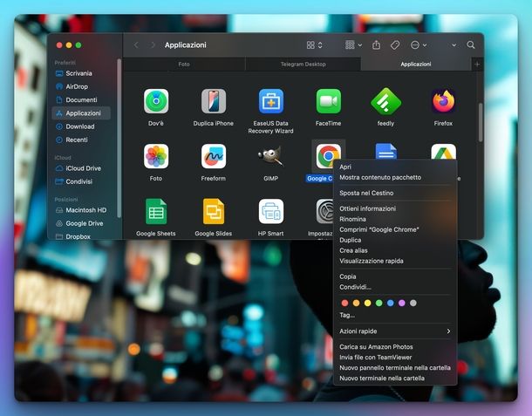The width and height of the screenshot is (532, 416).
Task: Apply the green tag color
Action: point(379,303)
